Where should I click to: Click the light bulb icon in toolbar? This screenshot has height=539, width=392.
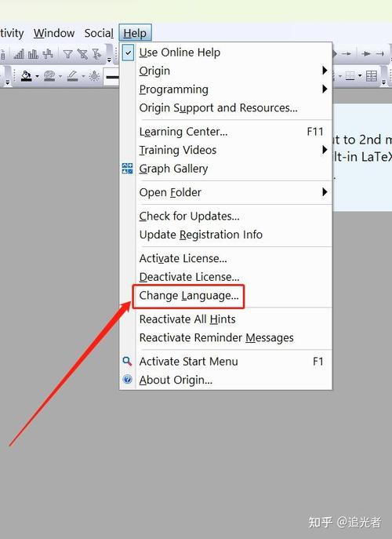tap(94, 75)
